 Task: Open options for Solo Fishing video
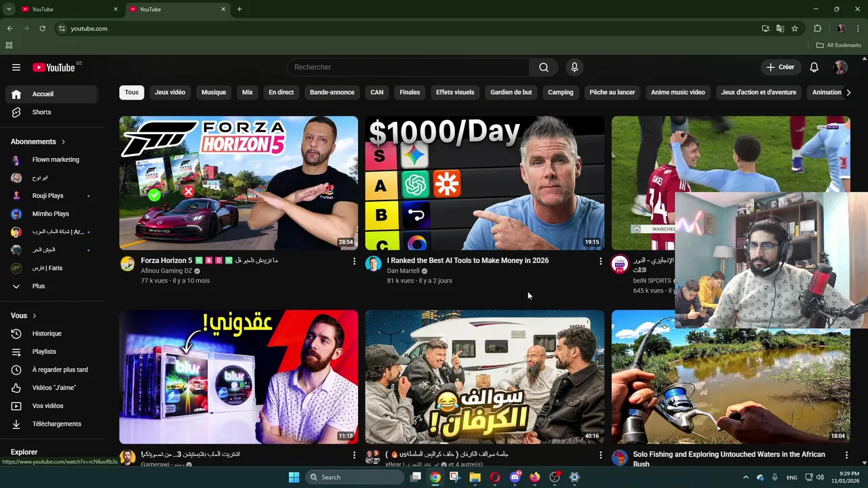pos(846,455)
